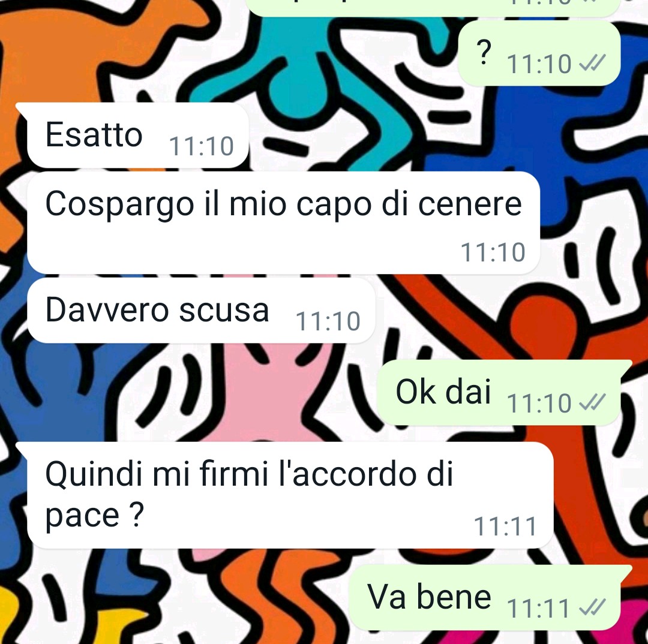Tap the 11:10 timestamp on "Esatto"
The height and width of the screenshot is (644, 648).
[x=201, y=146]
